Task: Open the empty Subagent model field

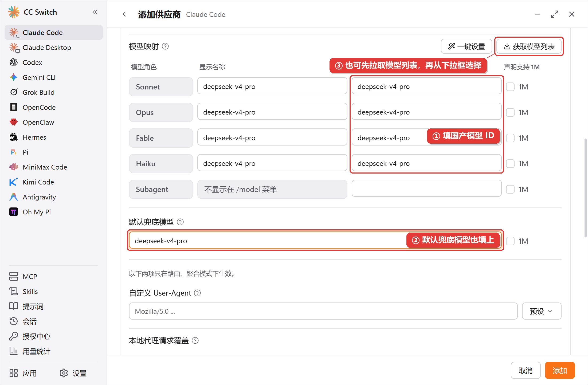Action: pos(426,188)
